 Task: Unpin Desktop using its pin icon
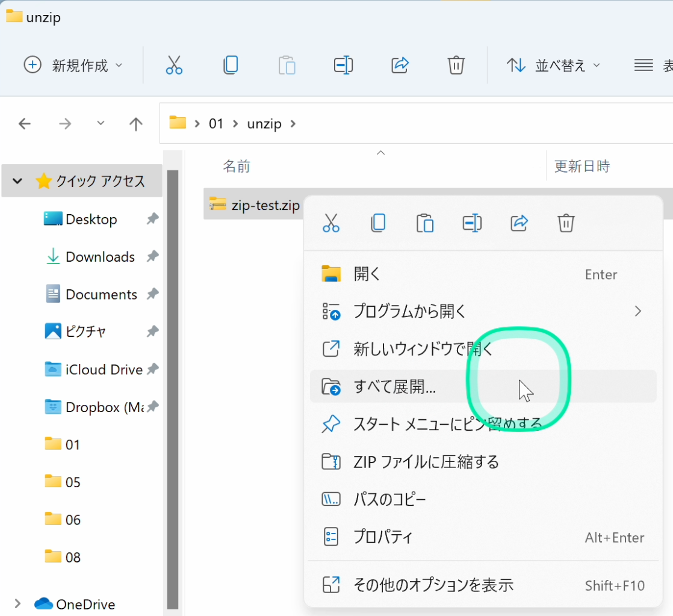click(x=152, y=219)
